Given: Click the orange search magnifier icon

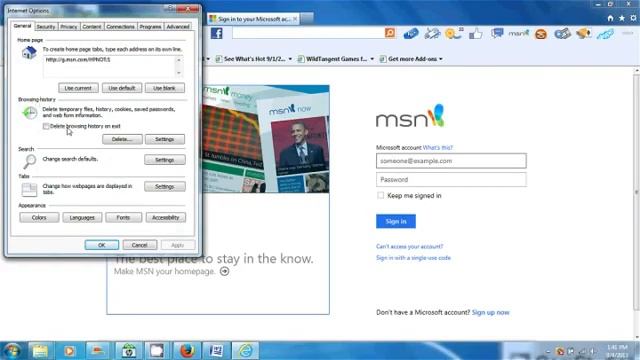Looking at the screenshot, I should coord(390,33).
